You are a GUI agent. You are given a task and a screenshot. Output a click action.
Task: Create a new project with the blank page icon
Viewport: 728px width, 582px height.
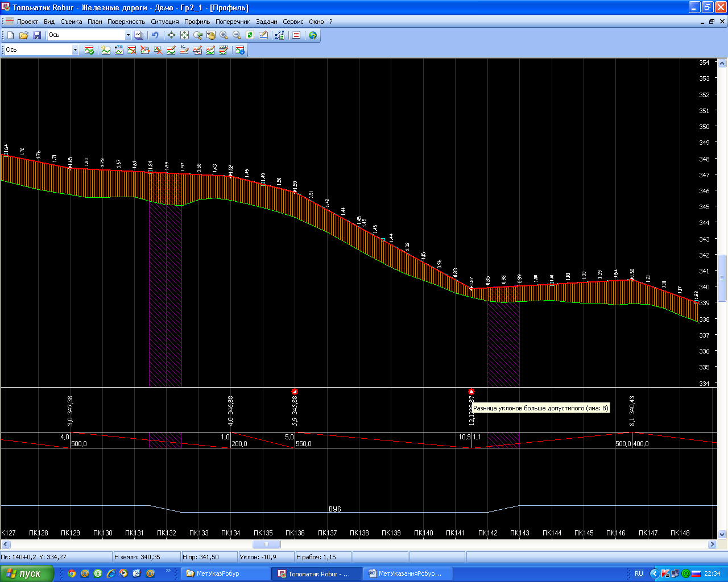(10, 35)
